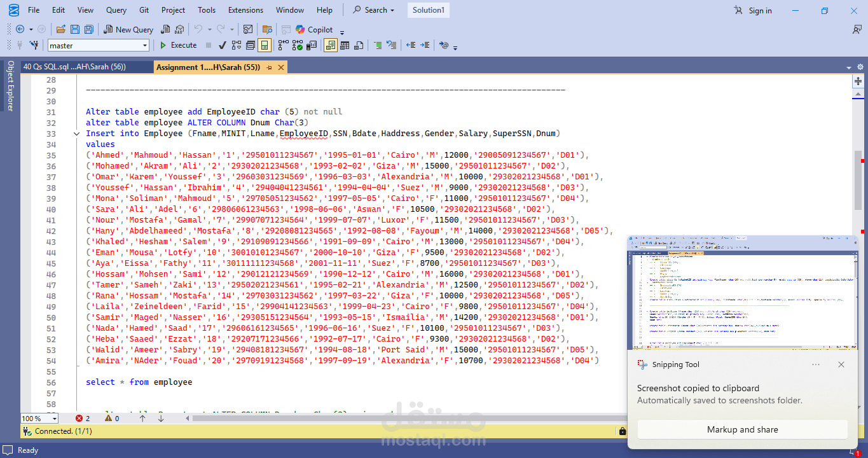Open SQL editor toolbar overflow options
The image size is (868, 458).
click(455, 47)
